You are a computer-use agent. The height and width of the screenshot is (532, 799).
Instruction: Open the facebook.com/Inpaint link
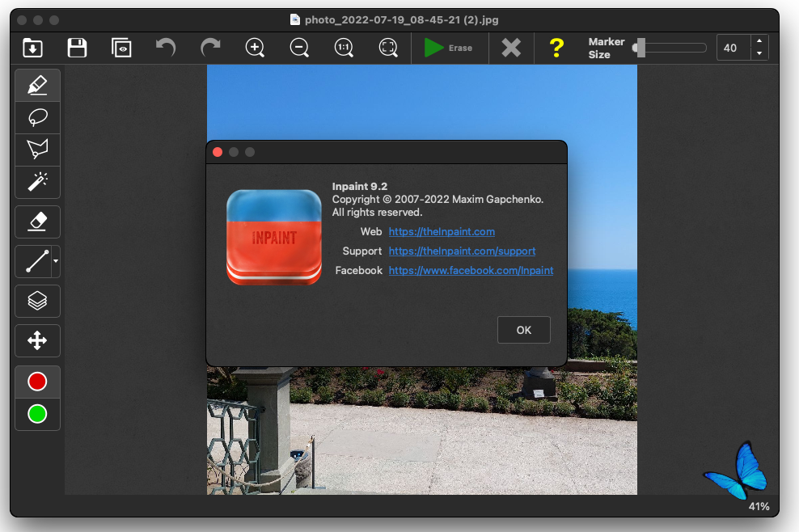[x=471, y=271]
